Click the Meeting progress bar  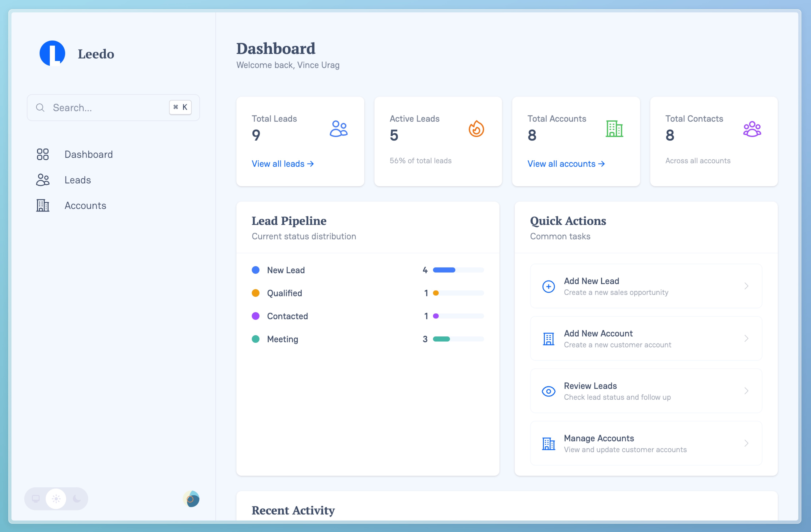click(x=458, y=339)
